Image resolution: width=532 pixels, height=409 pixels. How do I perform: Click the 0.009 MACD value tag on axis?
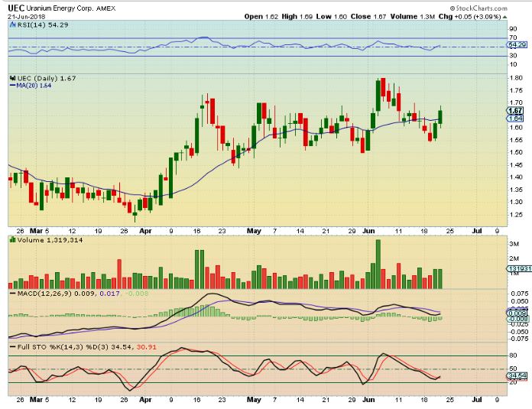pos(517,313)
